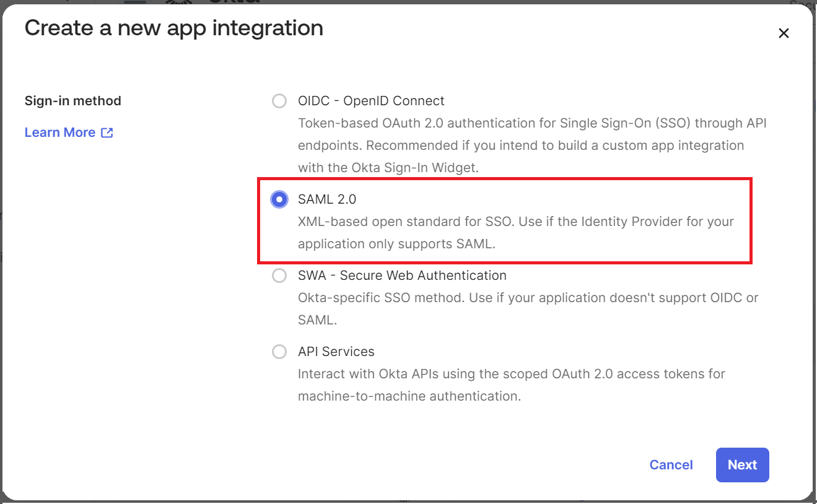Click the OIDC - OpenID Connect label text
817x504 pixels.
pos(371,101)
